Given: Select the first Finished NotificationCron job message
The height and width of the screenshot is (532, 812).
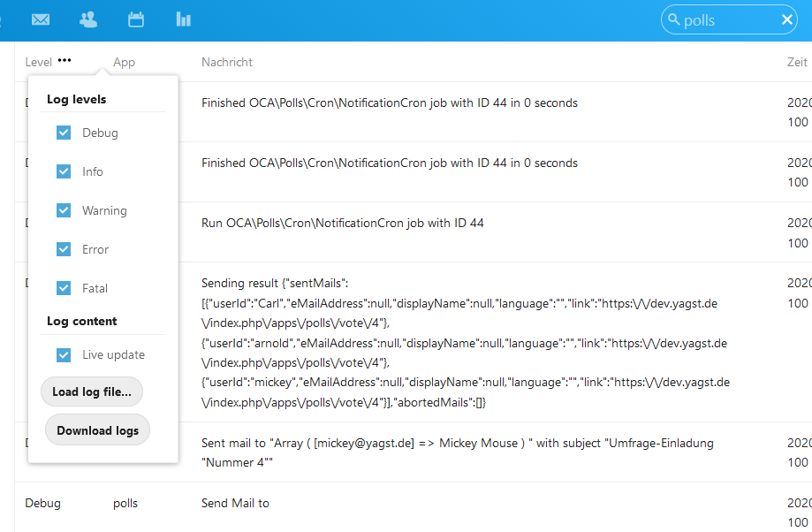Looking at the screenshot, I should [x=390, y=103].
